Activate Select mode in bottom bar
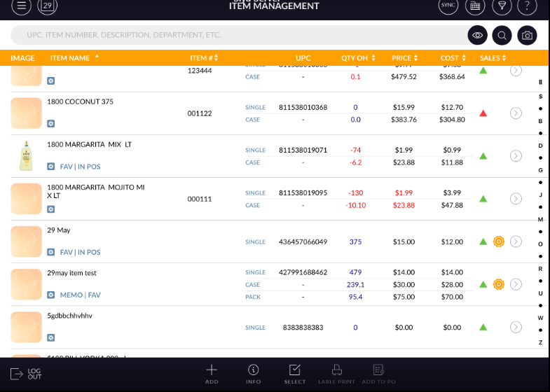Viewport: 550px width, 392px height. pyautogui.click(x=295, y=374)
